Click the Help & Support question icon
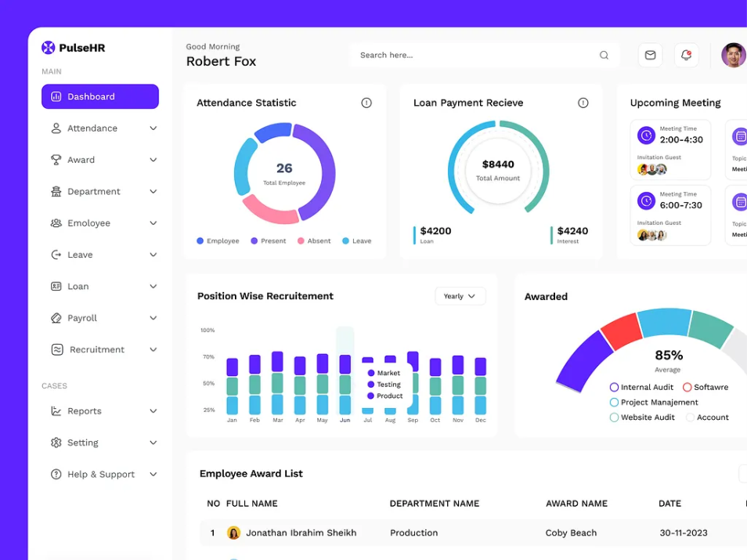The image size is (747, 560). [56, 474]
